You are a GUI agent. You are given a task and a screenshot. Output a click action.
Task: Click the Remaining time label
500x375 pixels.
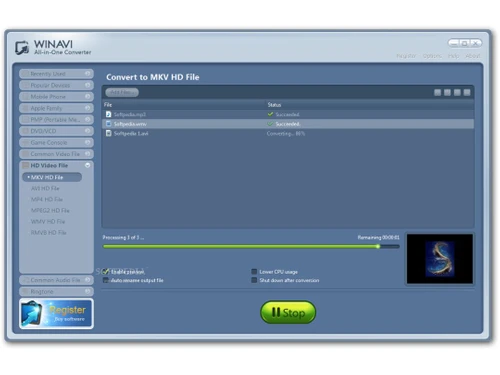click(378, 237)
